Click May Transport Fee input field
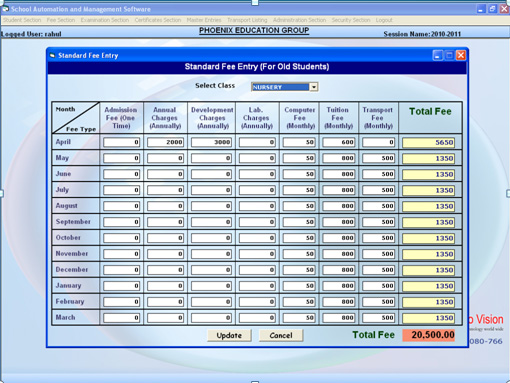The image size is (510, 383). point(379,158)
